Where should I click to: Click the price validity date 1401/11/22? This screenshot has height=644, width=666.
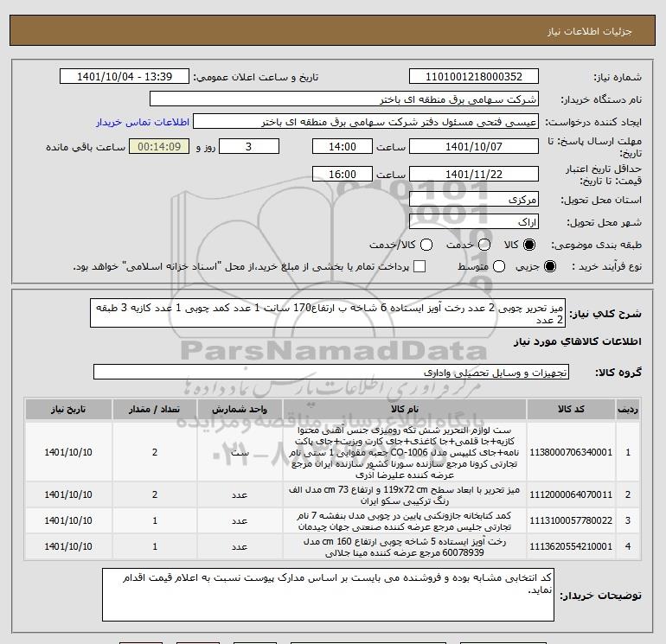pos(474,174)
